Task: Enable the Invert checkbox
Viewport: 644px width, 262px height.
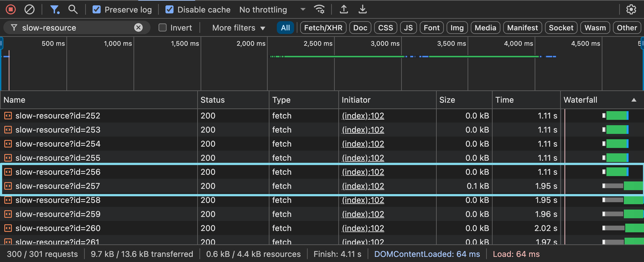Action: (163, 27)
